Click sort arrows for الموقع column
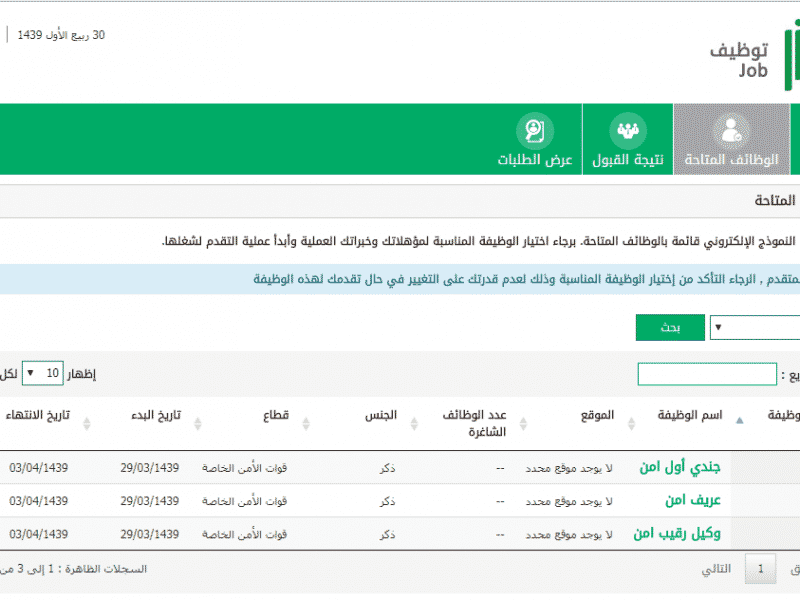Viewport: 800px width, 600px height. pos(523,423)
